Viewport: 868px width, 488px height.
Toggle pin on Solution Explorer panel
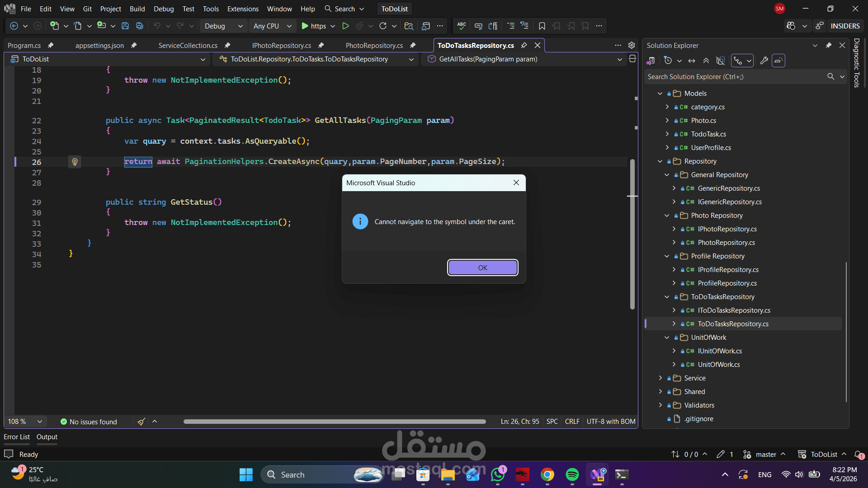pyautogui.click(x=828, y=46)
